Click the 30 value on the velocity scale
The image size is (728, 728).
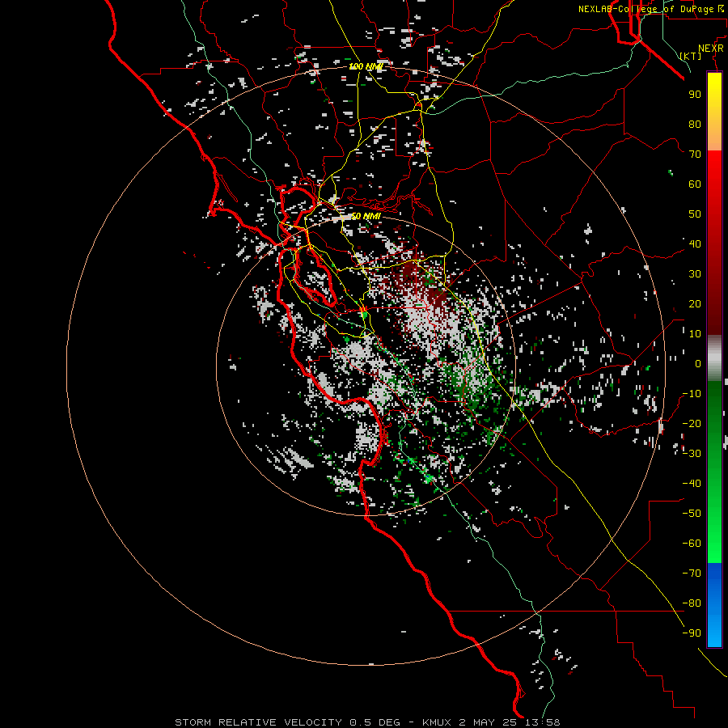[x=695, y=274]
